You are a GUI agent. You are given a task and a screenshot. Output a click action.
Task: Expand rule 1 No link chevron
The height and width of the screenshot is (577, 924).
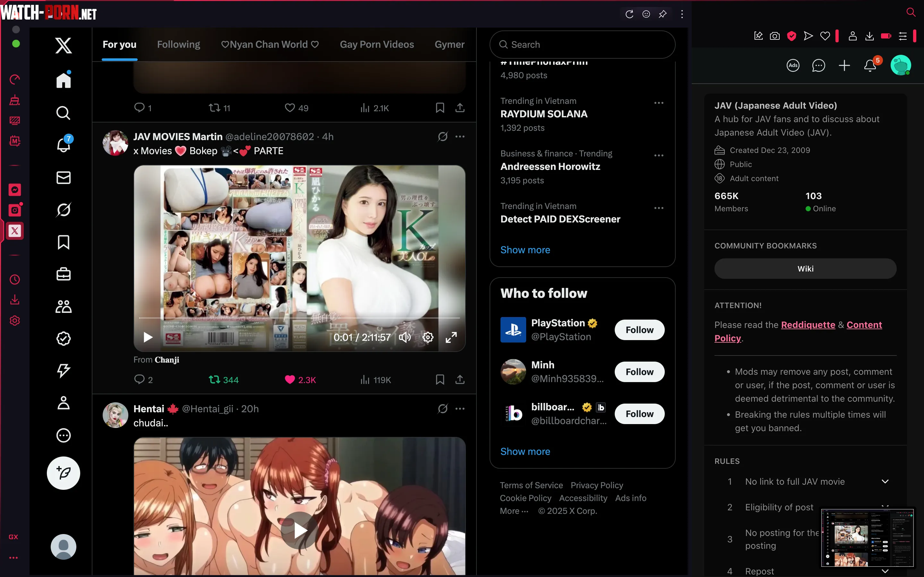click(885, 481)
